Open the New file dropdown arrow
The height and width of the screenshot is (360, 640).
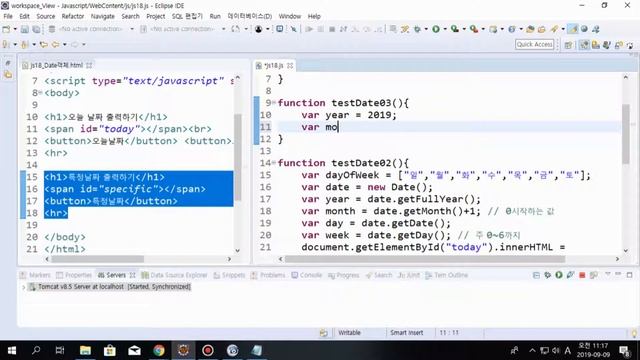15,29
